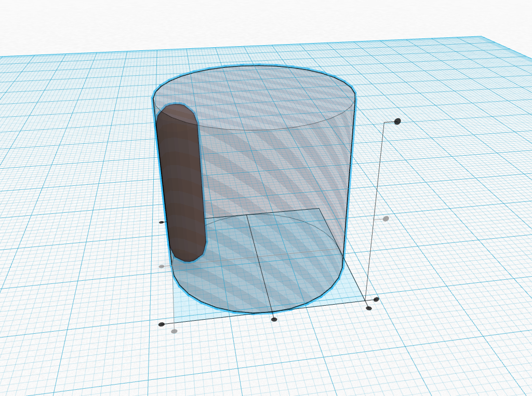Click the lower black dot at right corner

[x=369, y=308]
